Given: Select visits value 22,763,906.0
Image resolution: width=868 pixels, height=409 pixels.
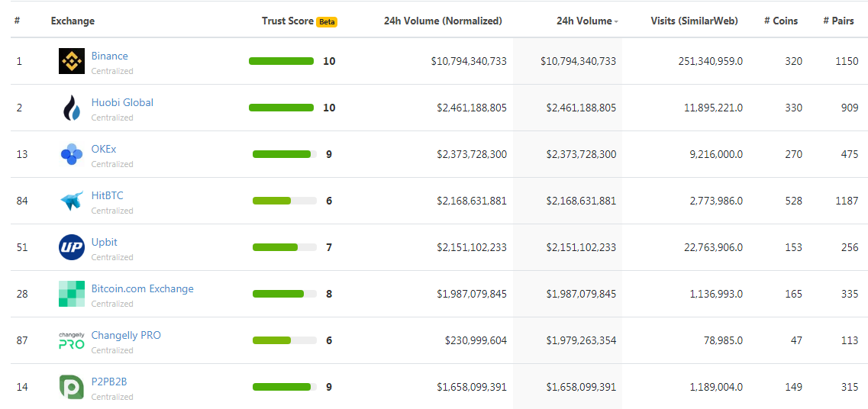Looking at the screenshot, I should pyautogui.click(x=713, y=247).
